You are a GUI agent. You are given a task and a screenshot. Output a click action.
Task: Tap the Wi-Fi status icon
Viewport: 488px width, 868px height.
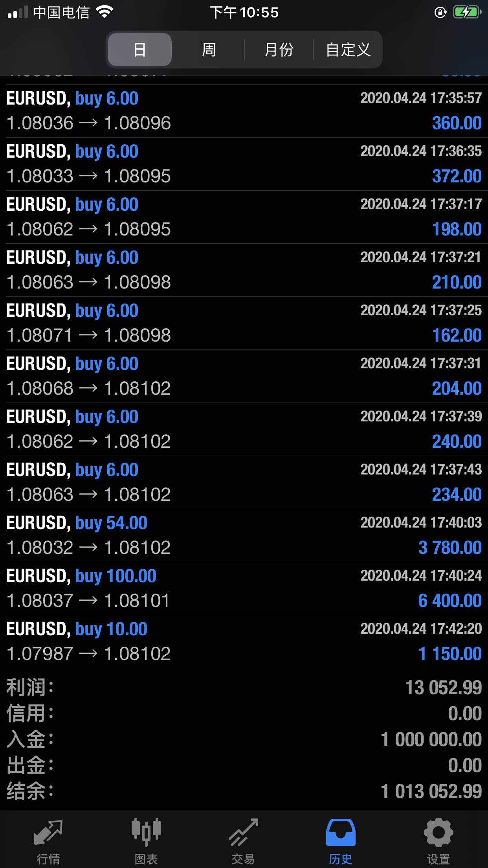point(105,13)
